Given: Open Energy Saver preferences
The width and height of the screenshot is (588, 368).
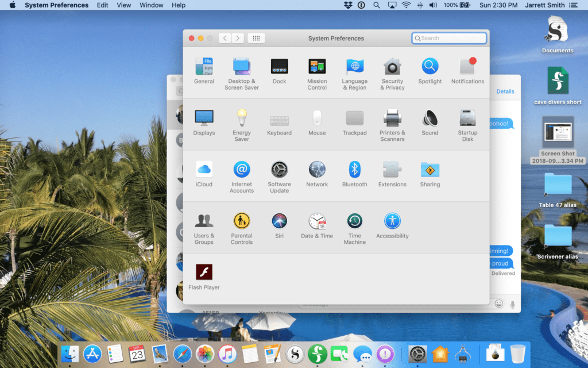Looking at the screenshot, I should [242, 125].
